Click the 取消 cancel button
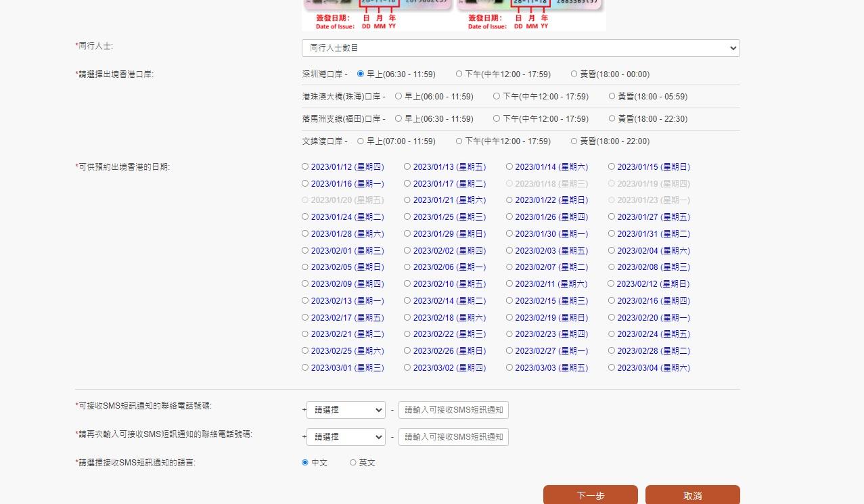This screenshot has height=504, width=864. [693, 495]
